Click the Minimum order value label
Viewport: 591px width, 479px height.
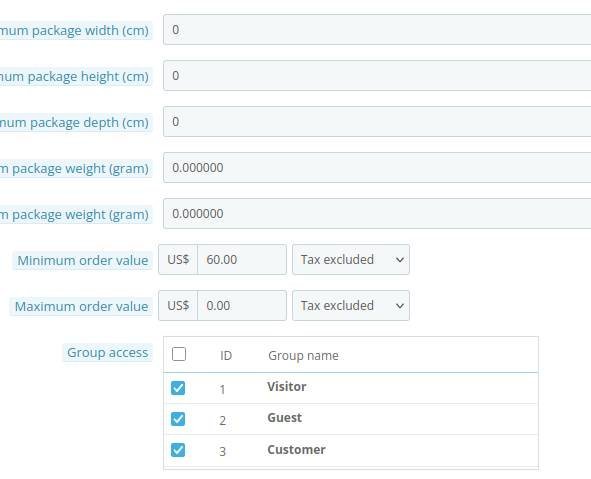[83, 260]
